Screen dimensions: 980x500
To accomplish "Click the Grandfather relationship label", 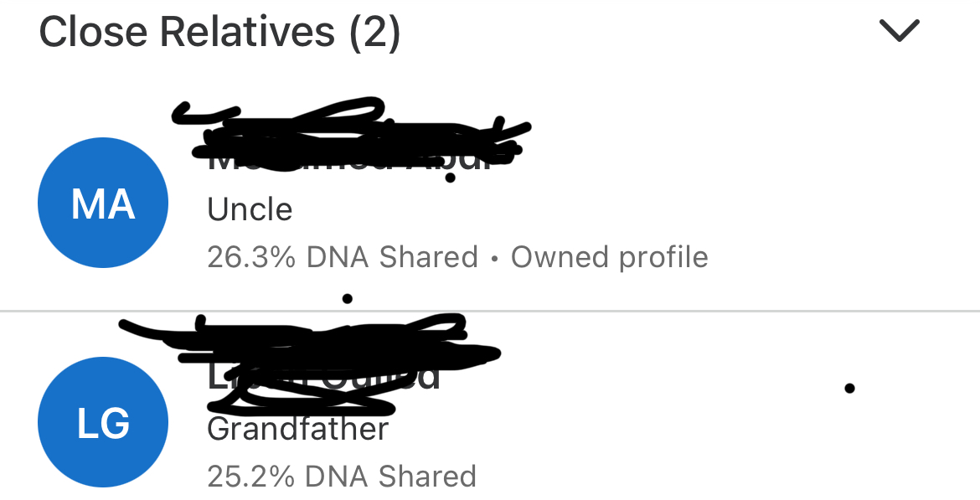I will point(297,429).
